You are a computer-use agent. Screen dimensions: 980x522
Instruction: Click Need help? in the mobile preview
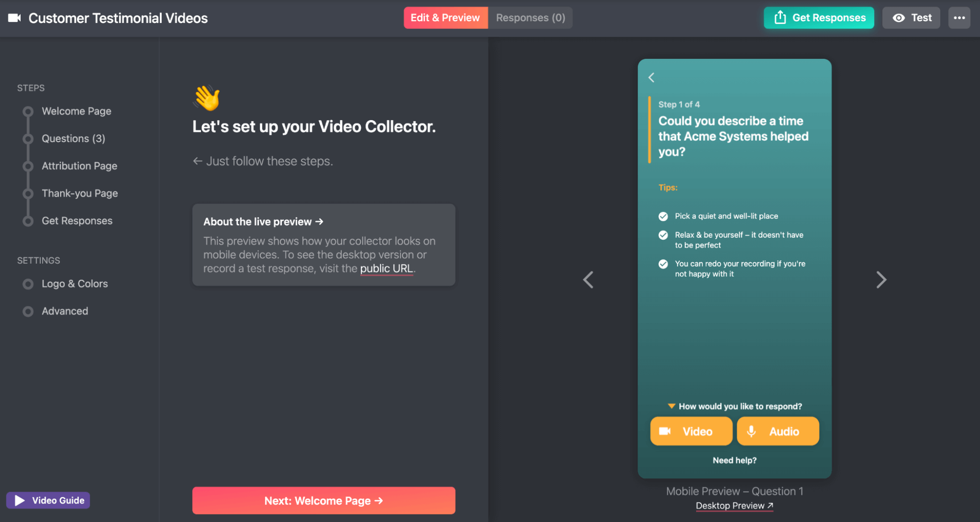coord(734,460)
